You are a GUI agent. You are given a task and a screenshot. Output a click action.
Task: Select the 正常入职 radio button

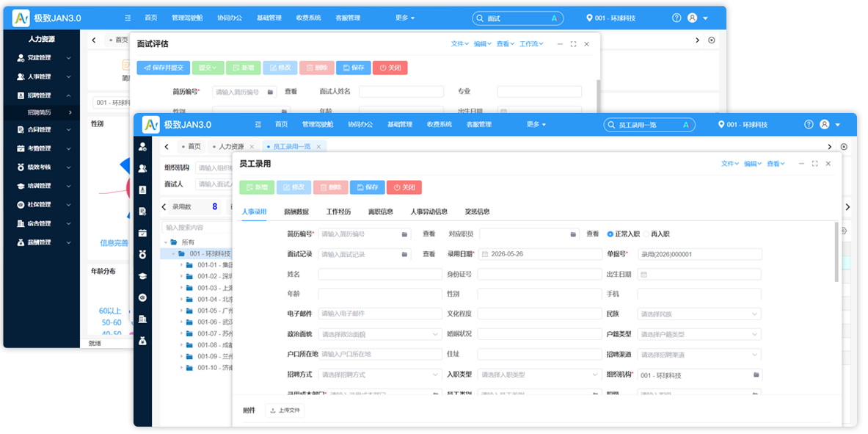pos(610,234)
